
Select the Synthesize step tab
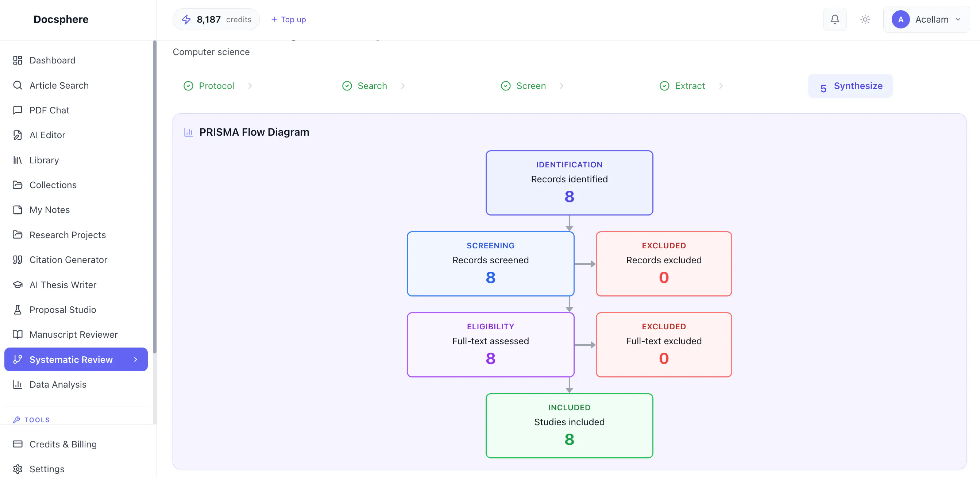tap(850, 86)
